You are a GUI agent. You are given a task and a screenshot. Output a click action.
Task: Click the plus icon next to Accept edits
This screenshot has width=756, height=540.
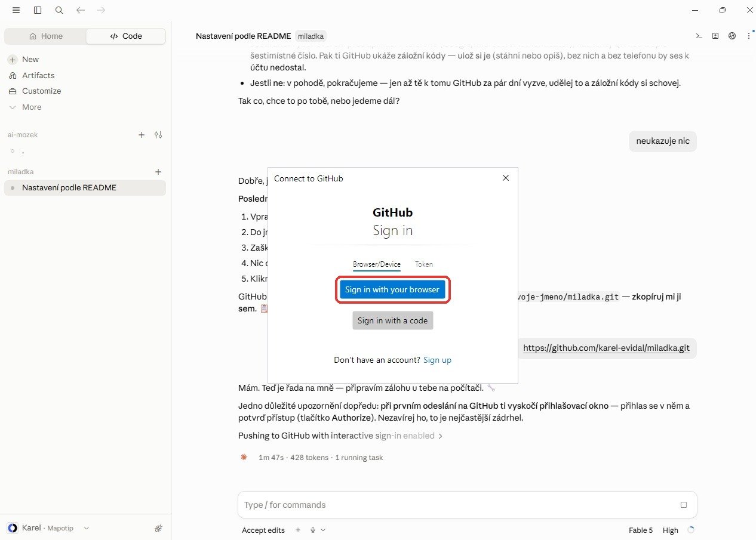point(298,530)
